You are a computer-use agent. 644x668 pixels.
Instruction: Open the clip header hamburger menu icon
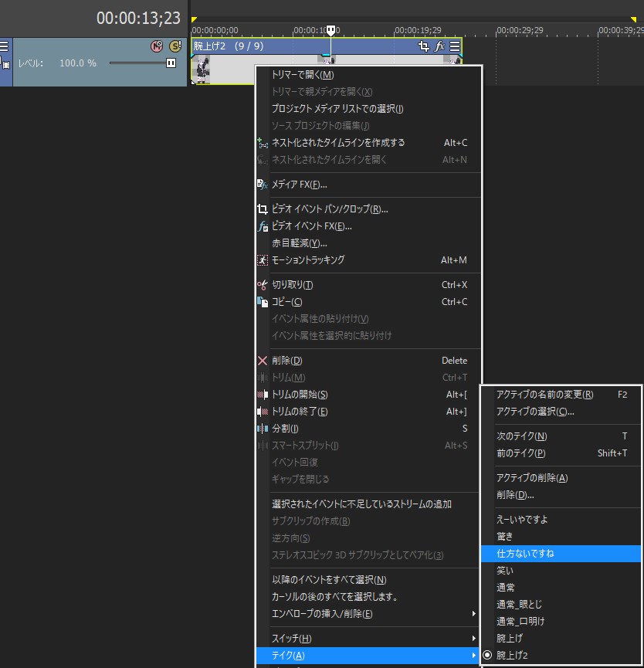[x=455, y=46]
